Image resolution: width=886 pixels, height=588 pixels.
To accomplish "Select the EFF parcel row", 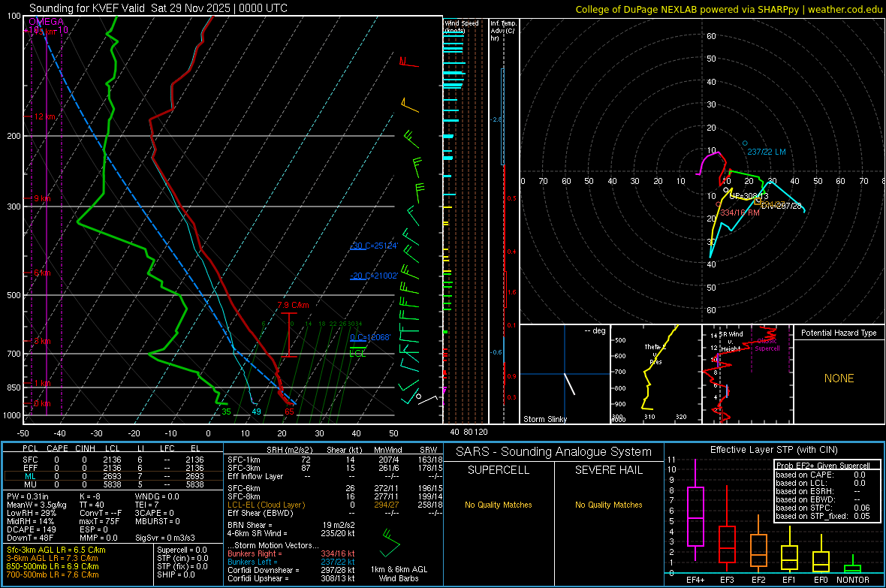I will coord(113,468).
